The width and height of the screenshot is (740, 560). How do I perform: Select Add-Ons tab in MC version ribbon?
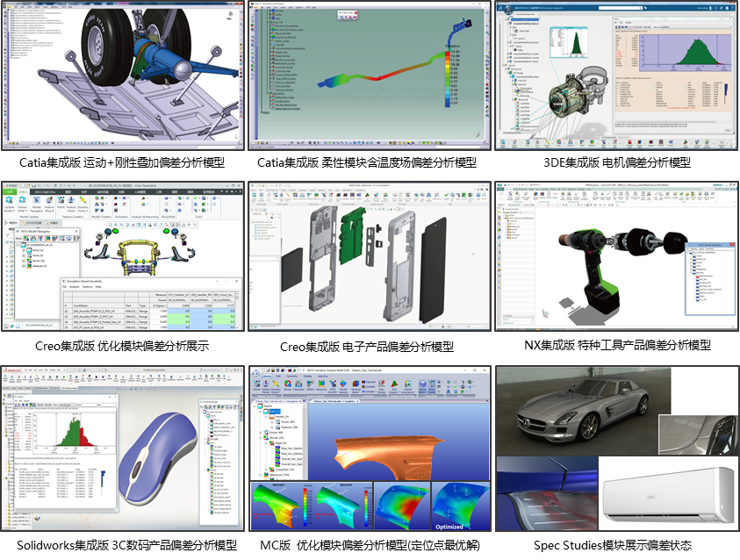(323, 376)
